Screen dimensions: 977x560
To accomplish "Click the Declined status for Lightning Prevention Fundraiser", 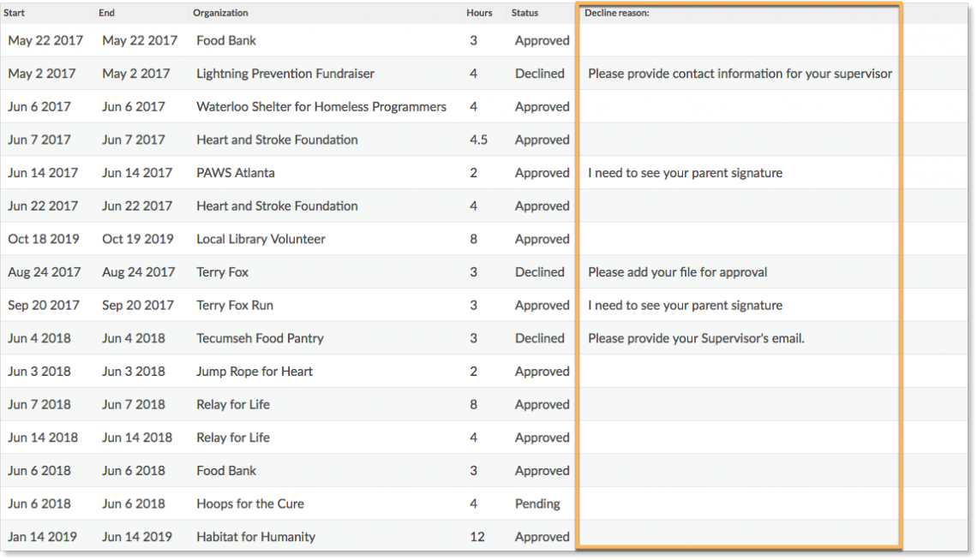I will click(539, 74).
